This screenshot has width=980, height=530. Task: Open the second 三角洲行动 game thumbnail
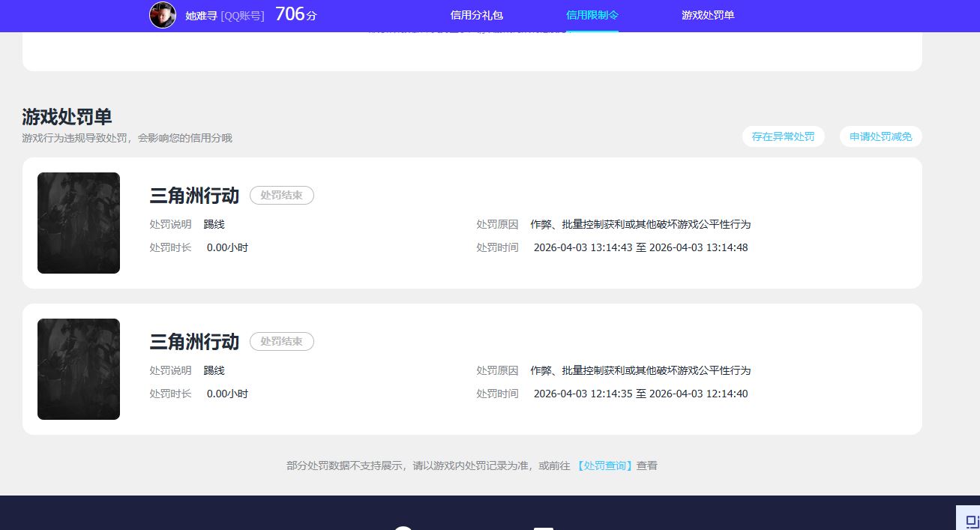pos(79,369)
